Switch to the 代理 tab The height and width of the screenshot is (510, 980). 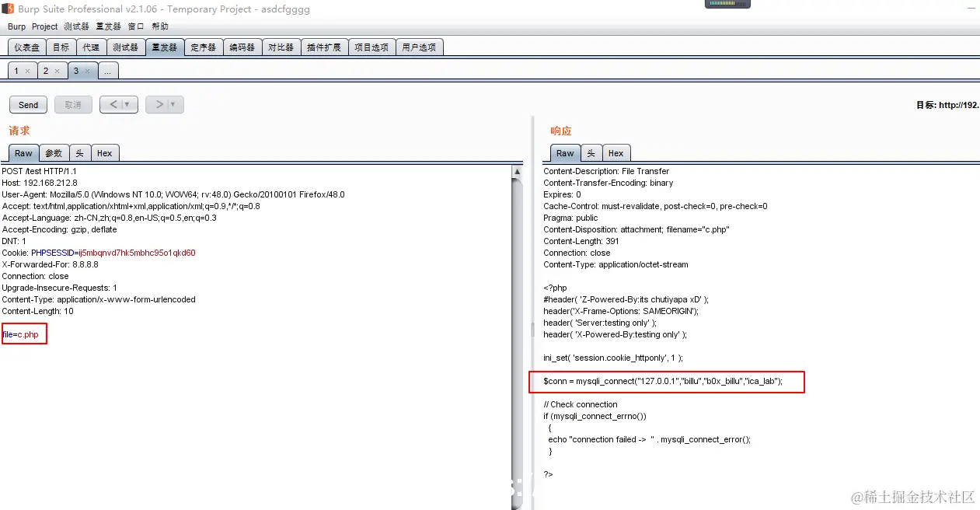(91, 47)
